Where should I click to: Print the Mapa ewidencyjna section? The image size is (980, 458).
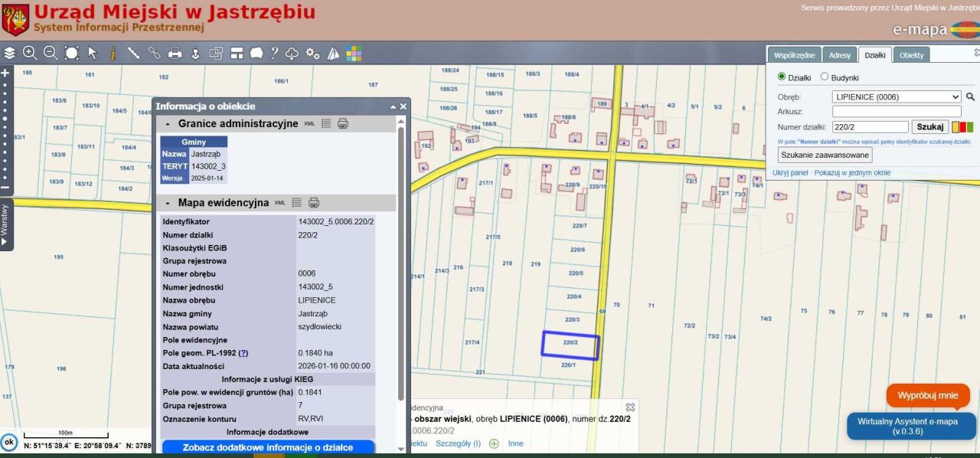coord(313,203)
